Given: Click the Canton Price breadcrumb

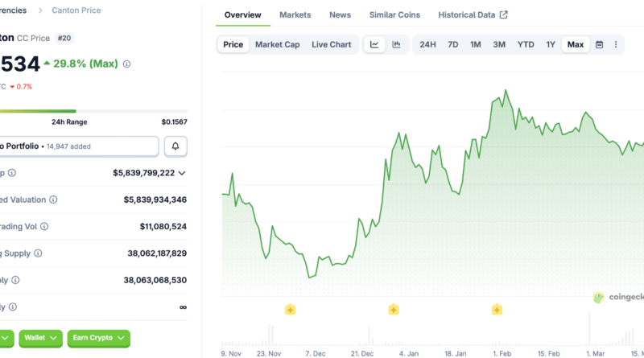Looking at the screenshot, I should pyautogui.click(x=76, y=10).
